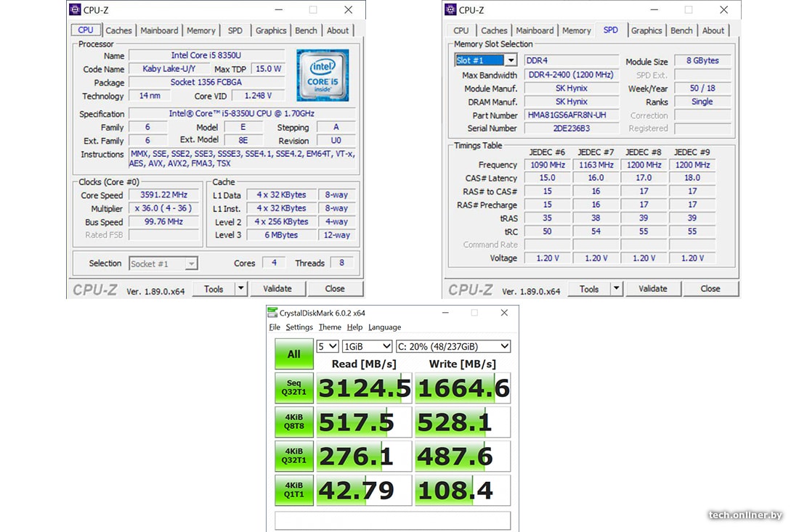
Task: Open the drive C: 20% selection dropdown
Action: (453, 347)
